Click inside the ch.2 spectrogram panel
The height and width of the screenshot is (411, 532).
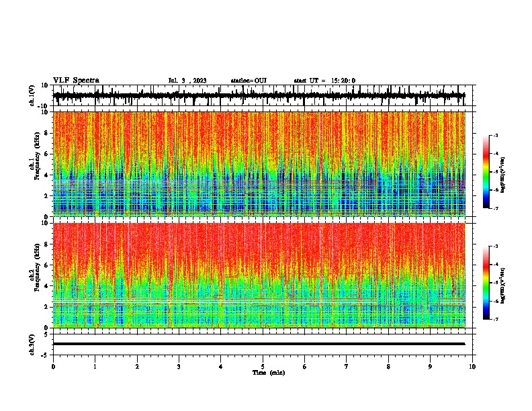(x=259, y=275)
